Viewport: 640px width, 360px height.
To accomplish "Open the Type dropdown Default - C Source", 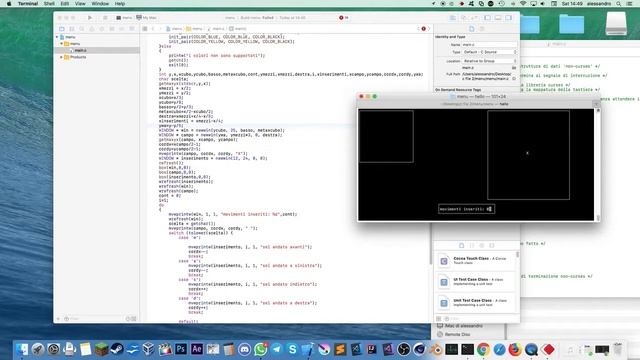I will pos(489,52).
